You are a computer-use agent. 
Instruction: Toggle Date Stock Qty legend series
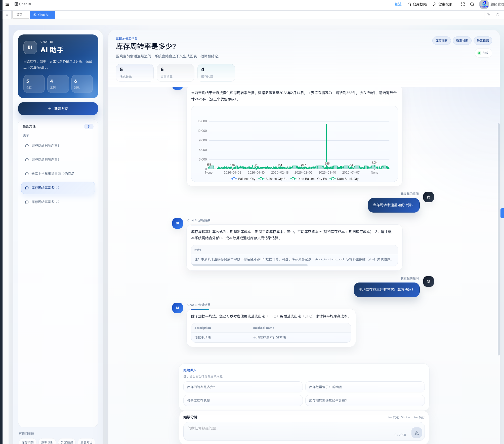tap(344, 179)
